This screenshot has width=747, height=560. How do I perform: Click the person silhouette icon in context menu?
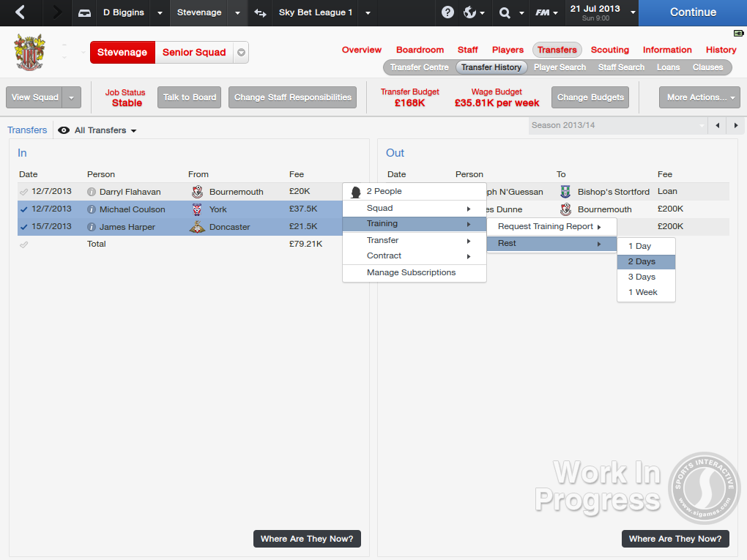pyautogui.click(x=355, y=192)
